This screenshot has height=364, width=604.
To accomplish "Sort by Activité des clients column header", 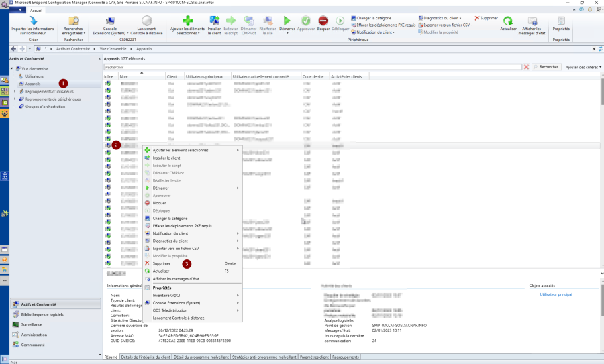I will click(350, 76).
